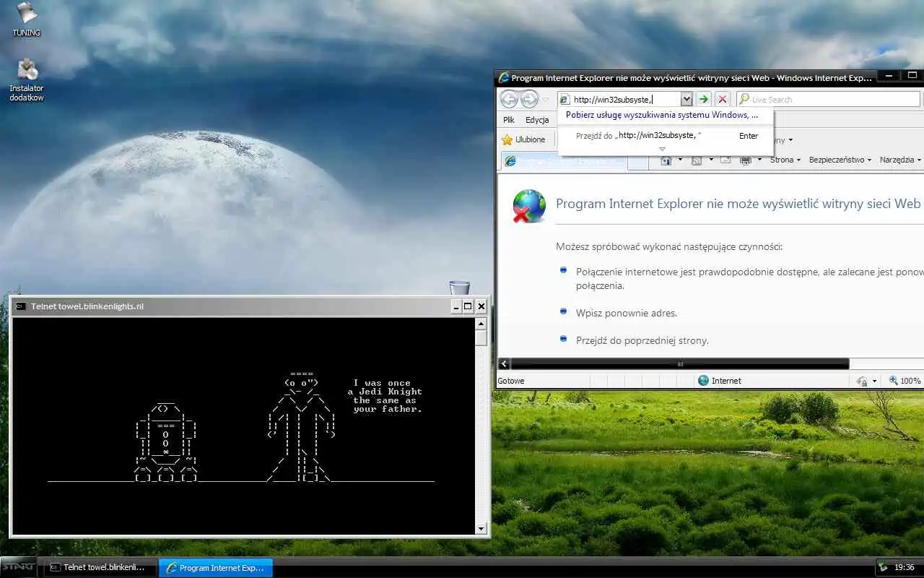The image size is (924, 578).
Task: Click the 'a Jedi Knight' text in Telnet
Action: coord(385,392)
